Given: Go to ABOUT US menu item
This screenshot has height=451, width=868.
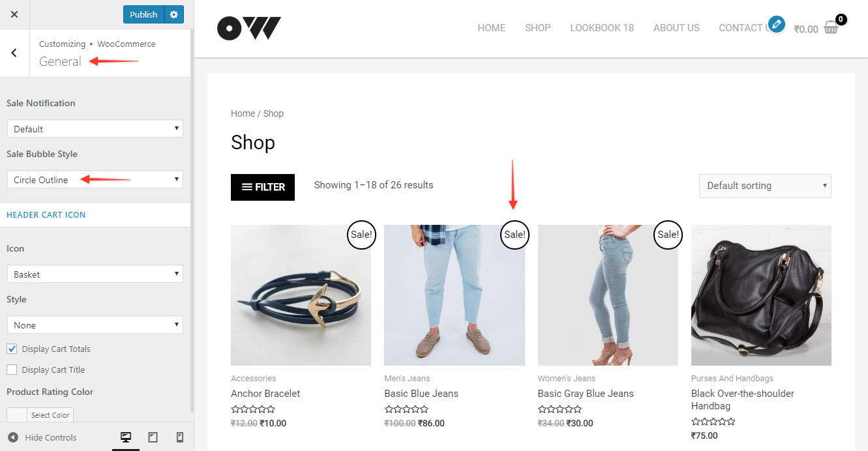Looking at the screenshot, I should [676, 28].
